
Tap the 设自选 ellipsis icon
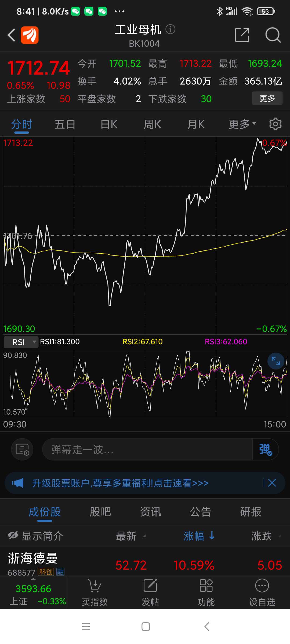[x=262, y=586]
